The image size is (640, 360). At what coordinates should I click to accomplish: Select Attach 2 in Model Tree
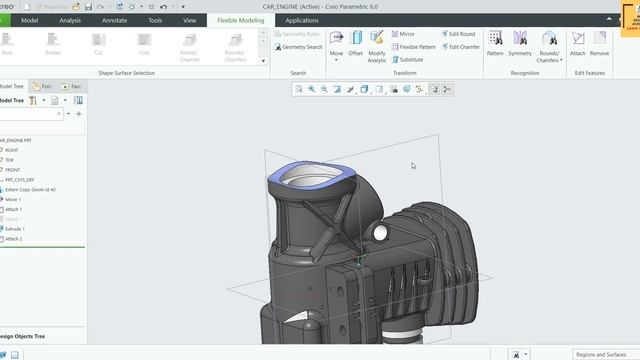click(x=13, y=239)
